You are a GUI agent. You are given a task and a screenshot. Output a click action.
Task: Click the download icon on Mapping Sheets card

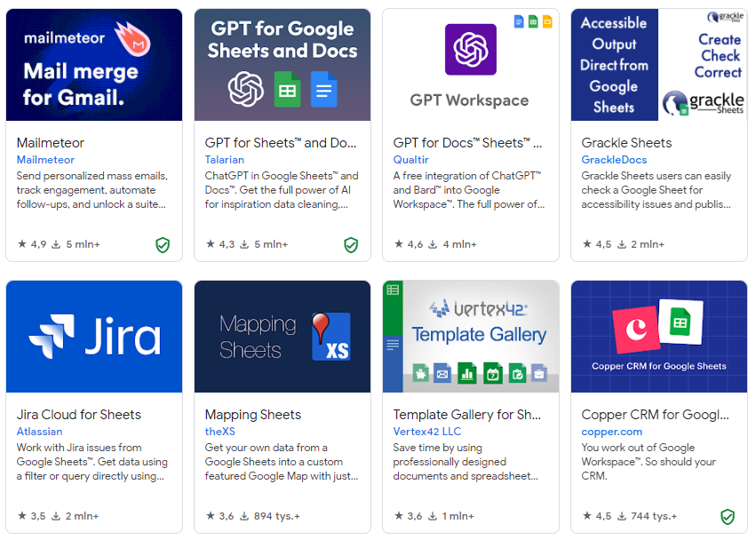(x=244, y=516)
